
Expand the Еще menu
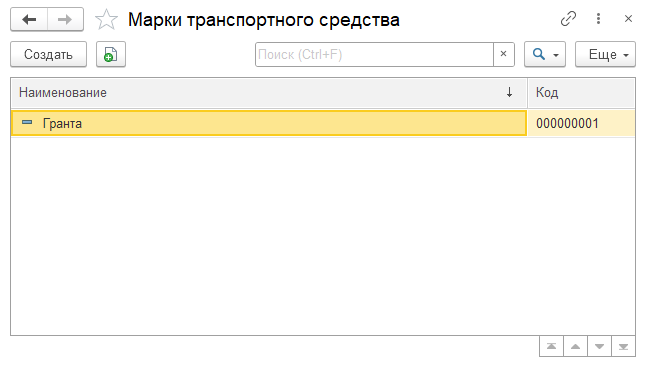tap(605, 54)
